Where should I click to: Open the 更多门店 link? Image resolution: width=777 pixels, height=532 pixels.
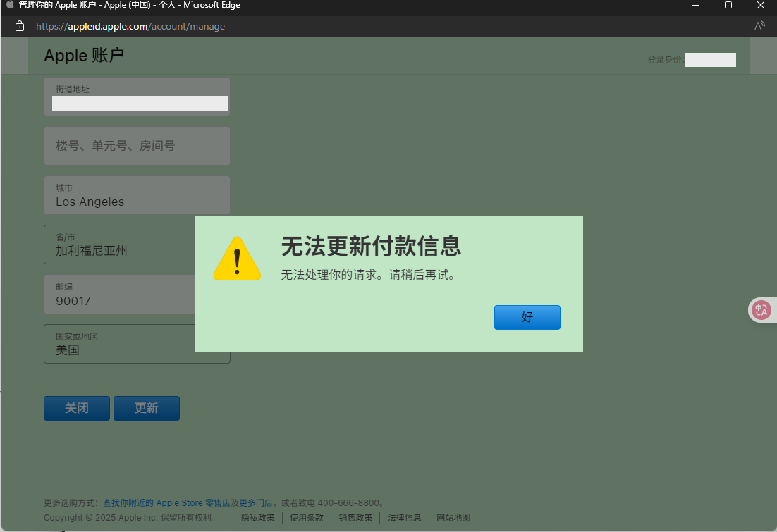click(x=256, y=502)
